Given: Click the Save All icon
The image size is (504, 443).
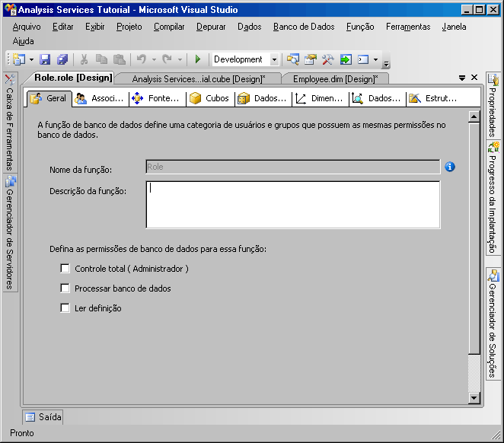Looking at the screenshot, I should point(62,59).
